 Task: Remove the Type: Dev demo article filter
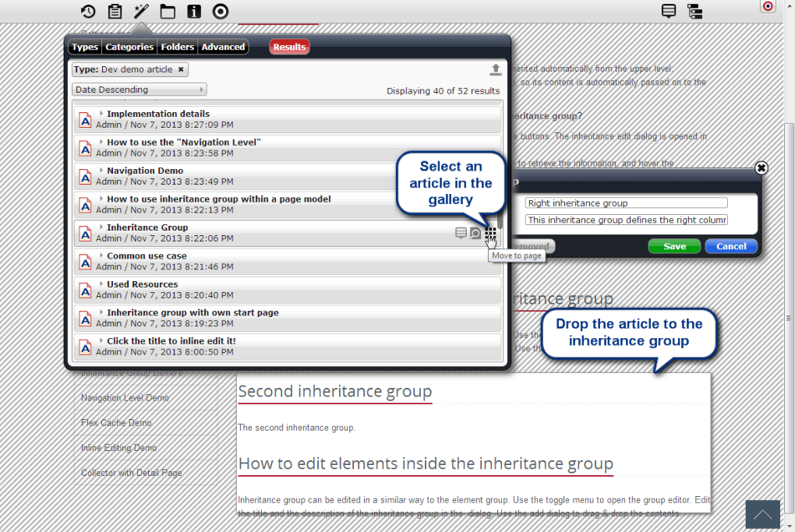pyautogui.click(x=181, y=69)
